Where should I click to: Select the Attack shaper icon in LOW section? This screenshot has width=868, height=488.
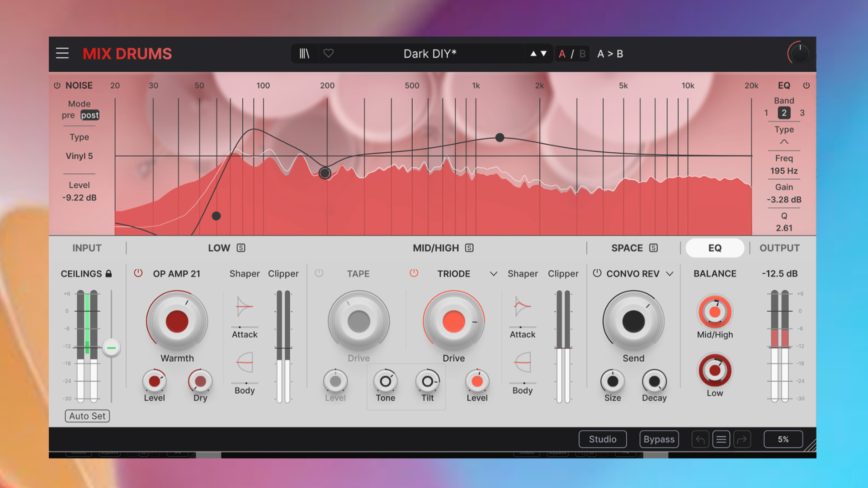pyautogui.click(x=245, y=307)
